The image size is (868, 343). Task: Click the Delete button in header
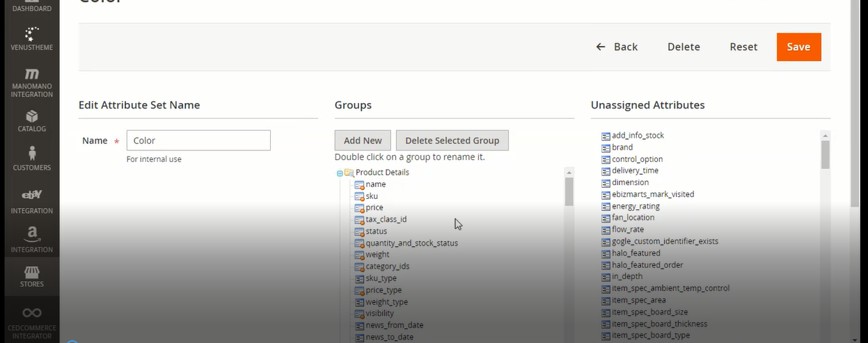tap(684, 47)
